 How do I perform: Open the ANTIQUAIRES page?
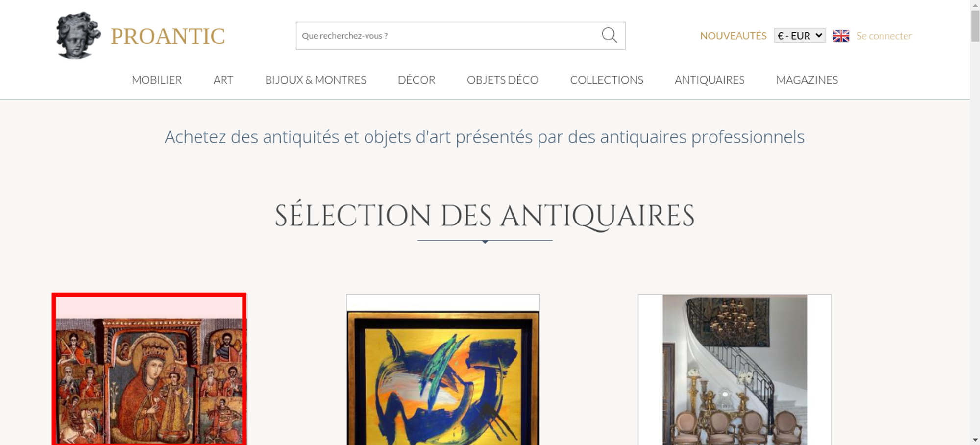click(x=710, y=80)
